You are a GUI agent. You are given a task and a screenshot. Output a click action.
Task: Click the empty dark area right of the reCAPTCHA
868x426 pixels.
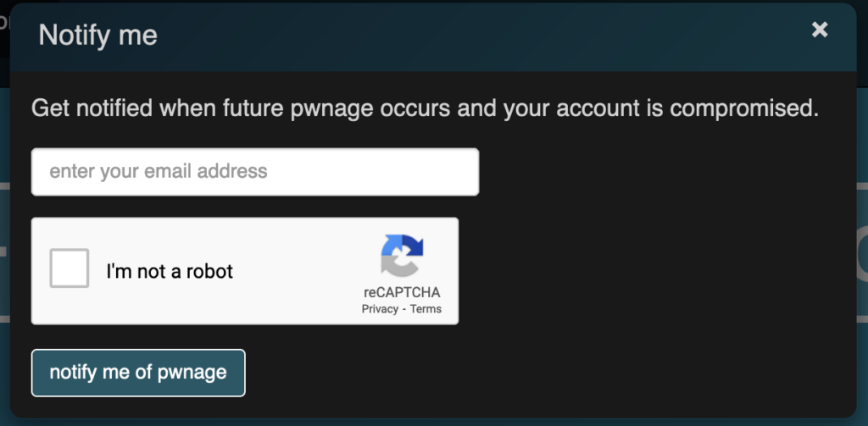654,271
